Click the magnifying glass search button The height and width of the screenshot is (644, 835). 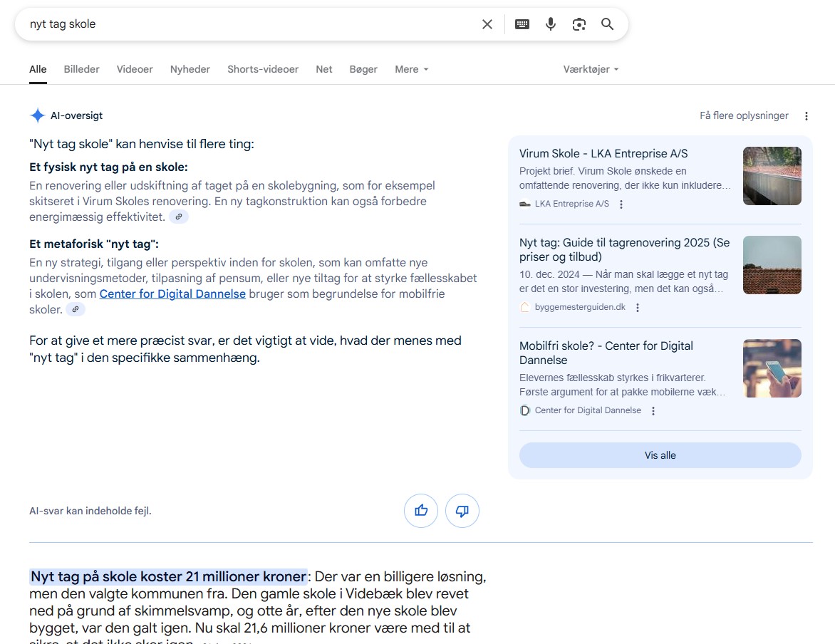pos(607,24)
